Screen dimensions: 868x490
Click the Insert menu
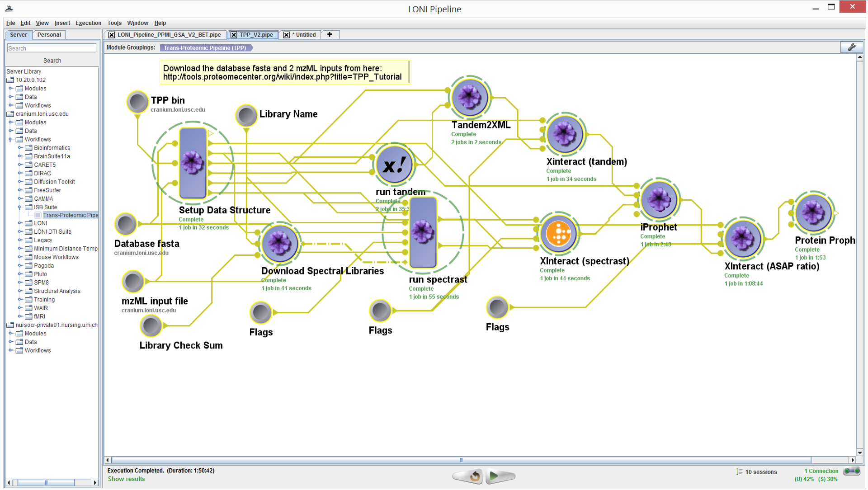[x=62, y=23]
